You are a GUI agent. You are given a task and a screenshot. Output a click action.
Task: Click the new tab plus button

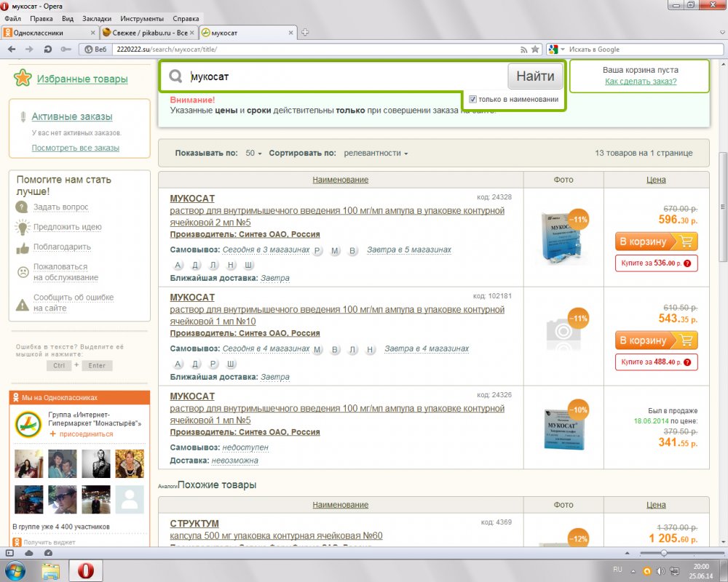click(305, 33)
